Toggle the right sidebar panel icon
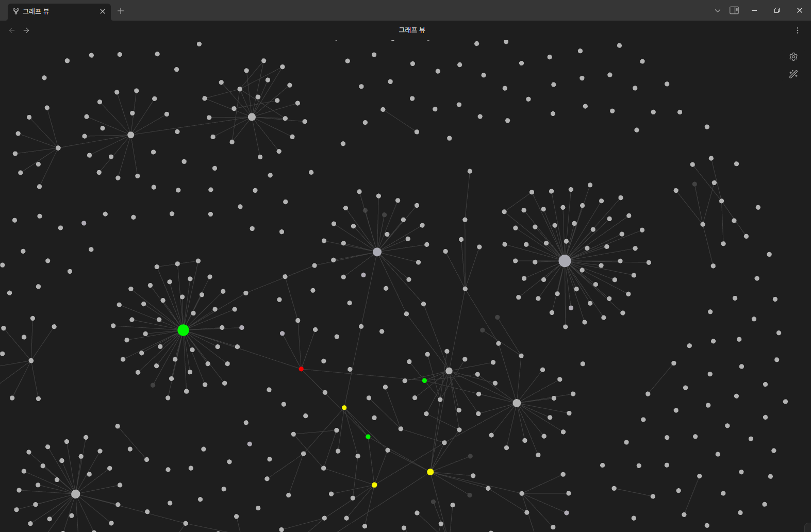This screenshot has width=811, height=532. pyautogui.click(x=734, y=10)
